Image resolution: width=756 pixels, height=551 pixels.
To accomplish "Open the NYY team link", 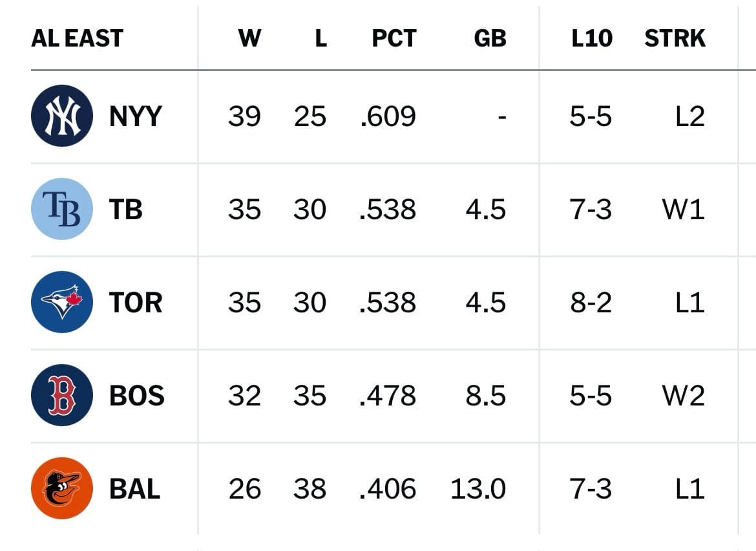I will 135,117.
